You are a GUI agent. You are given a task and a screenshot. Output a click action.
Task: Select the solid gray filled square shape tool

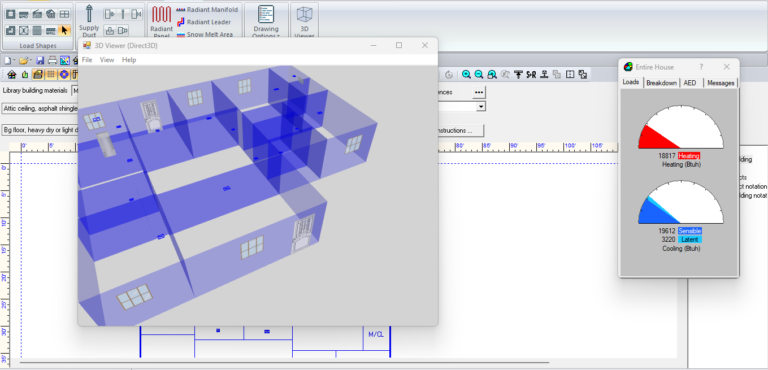37,30
